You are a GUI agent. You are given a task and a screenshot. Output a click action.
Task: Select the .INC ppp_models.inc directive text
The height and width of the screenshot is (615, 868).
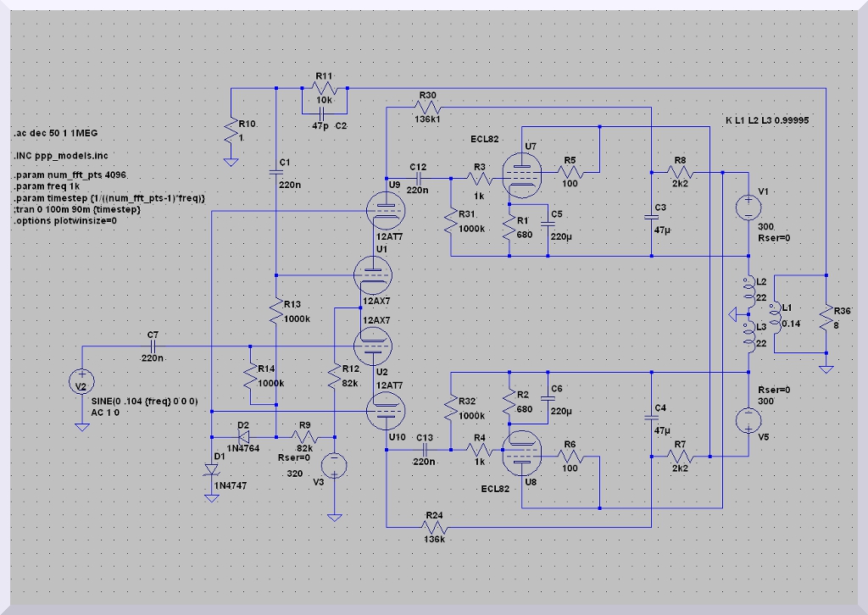[x=60, y=156]
